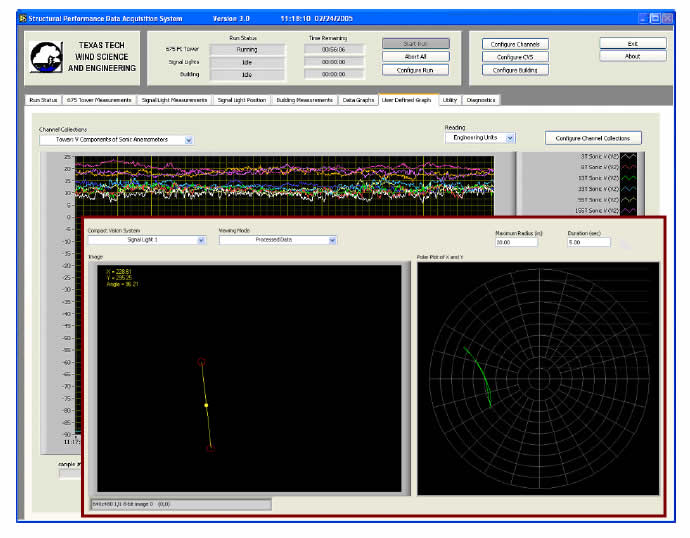690x538 pixels.
Task: Click the Texas Tech wind science logo
Action: [46, 57]
